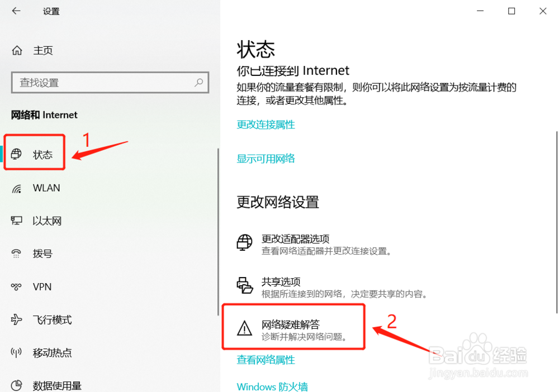Open the VPN icon in sidebar

tap(16, 286)
